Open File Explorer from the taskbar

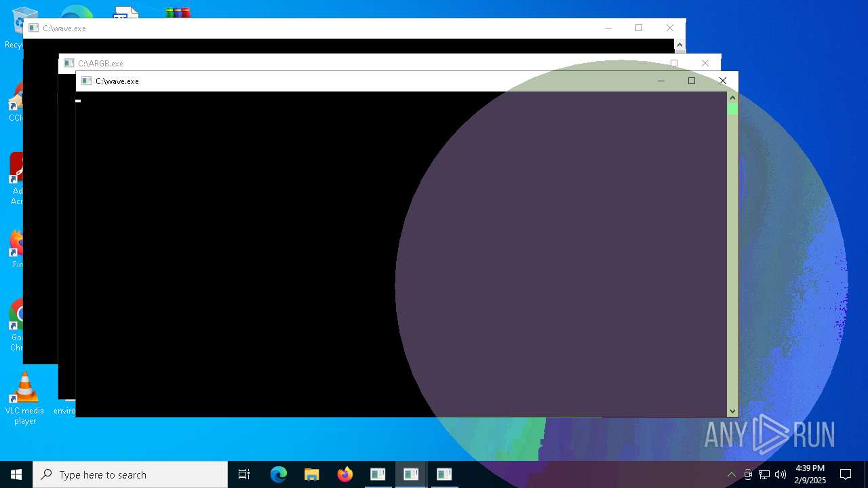coord(312,474)
